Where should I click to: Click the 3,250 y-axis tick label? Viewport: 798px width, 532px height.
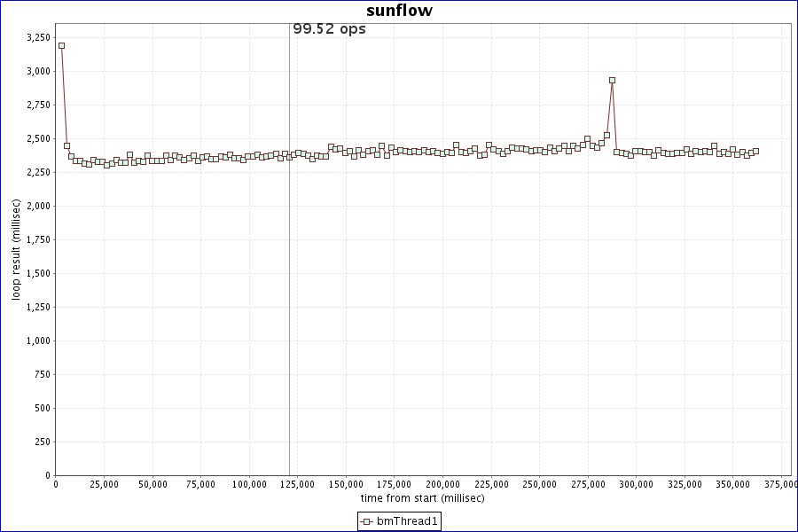[x=38, y=37]
